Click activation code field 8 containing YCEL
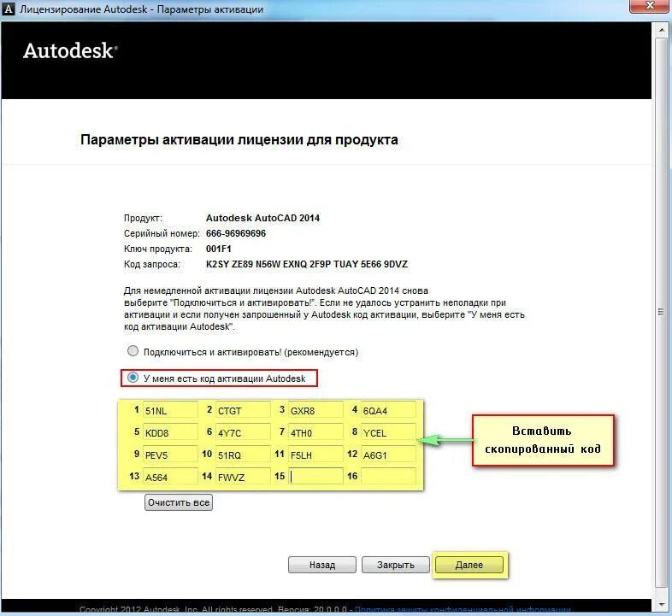Screen dimensions: 672x616 (388, 432)
